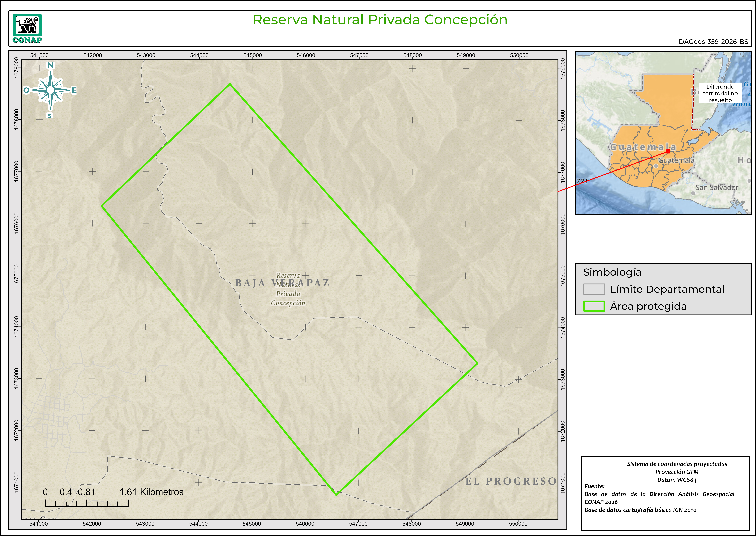Click the N letter on the compass

tap(50, 65)
